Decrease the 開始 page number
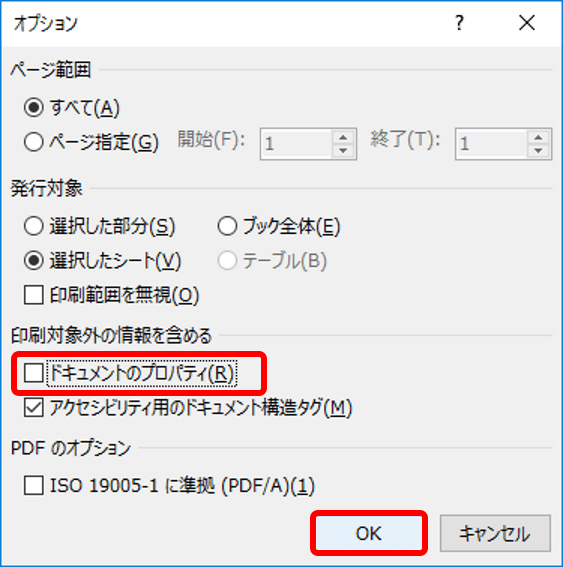Screen dimensions: 563x567 coord(343,150)
